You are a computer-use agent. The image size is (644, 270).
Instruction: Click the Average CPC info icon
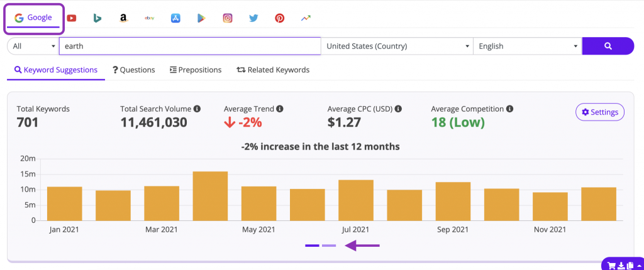[398, 109]
